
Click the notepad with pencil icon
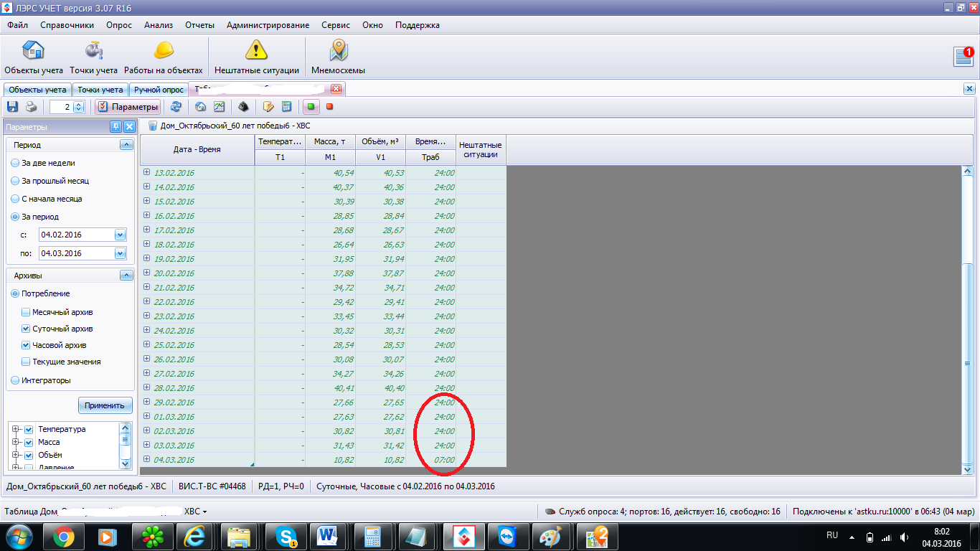coord(268,107)
